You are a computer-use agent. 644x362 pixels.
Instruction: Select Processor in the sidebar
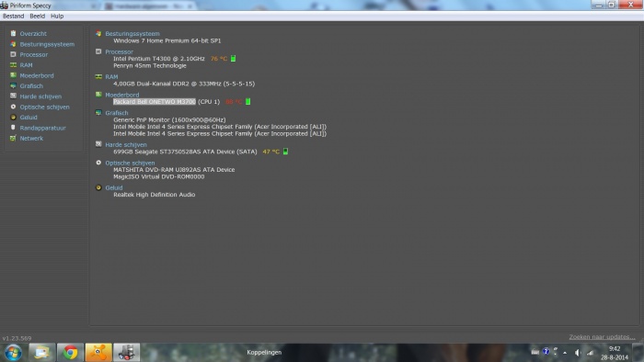pos(34,54)
